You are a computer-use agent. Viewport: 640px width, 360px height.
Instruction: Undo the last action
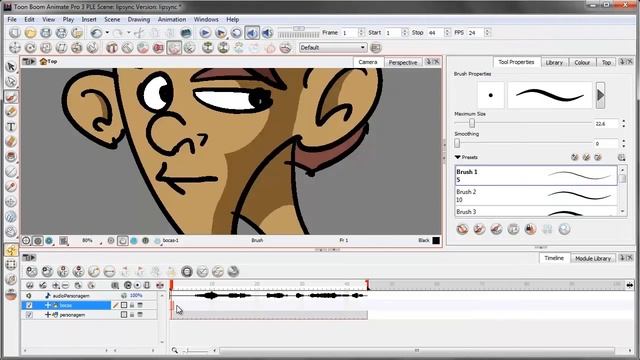[x=96, y=33]
